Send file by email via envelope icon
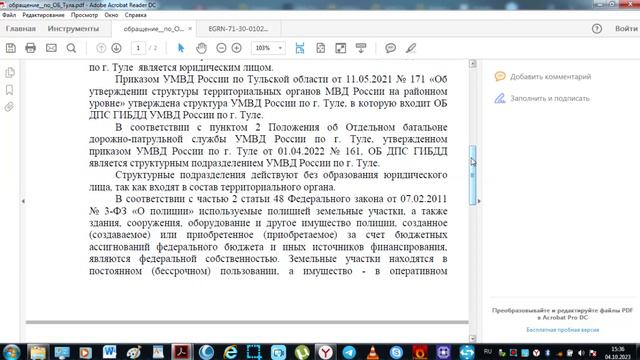This screenshot has height=360, width=640. click(51, 48)
